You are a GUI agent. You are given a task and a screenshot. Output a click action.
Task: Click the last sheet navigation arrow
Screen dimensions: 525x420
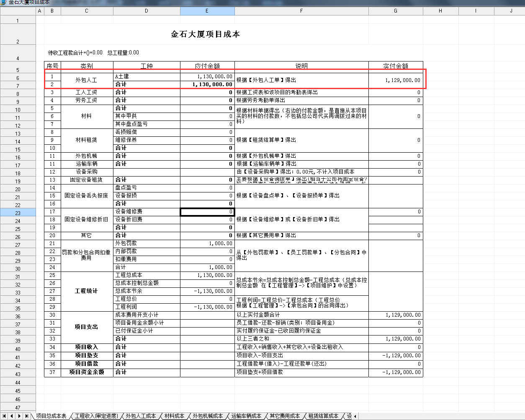[27, 416]
